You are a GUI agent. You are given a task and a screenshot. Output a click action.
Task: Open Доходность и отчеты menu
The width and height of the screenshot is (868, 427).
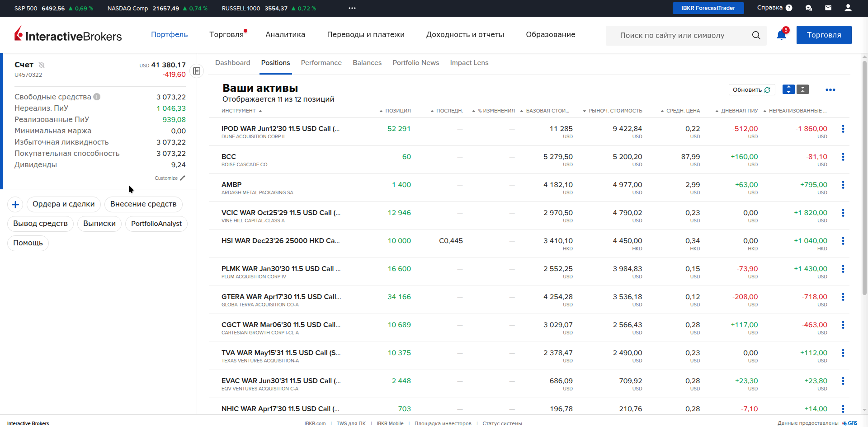465,35
